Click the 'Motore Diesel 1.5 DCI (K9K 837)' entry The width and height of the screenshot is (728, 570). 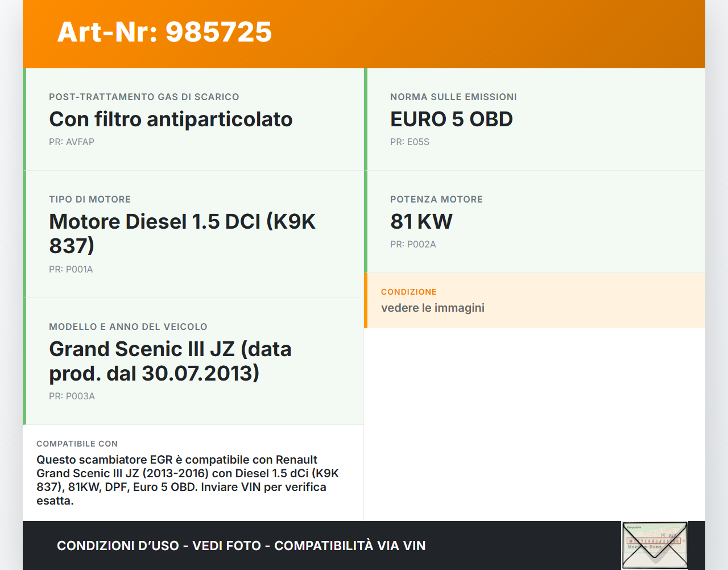[182, 233]
